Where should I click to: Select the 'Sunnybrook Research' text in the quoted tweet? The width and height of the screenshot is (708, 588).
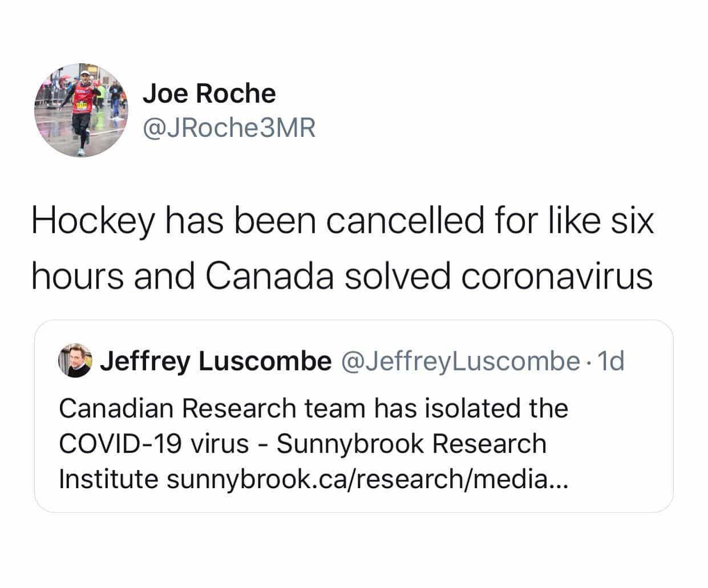412,444
